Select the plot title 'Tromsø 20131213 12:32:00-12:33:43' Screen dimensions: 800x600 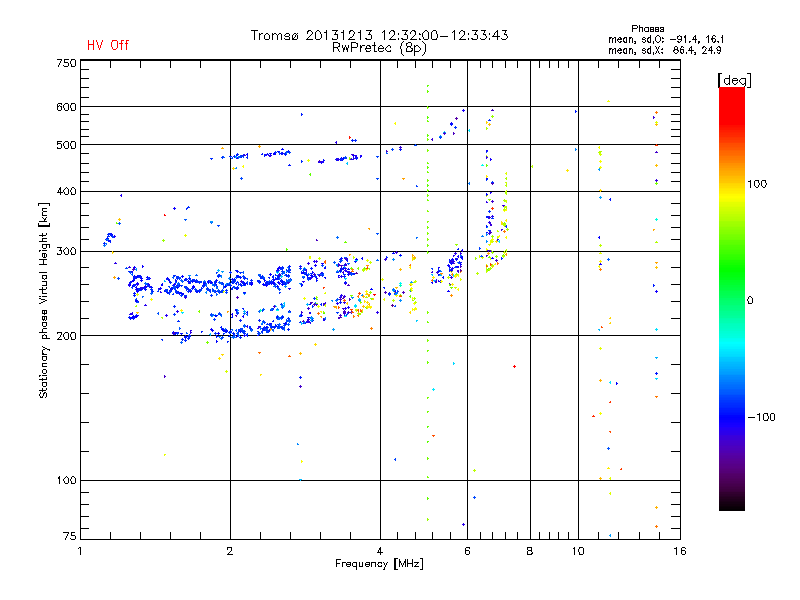pyautogui.click(x=379, y=35)
